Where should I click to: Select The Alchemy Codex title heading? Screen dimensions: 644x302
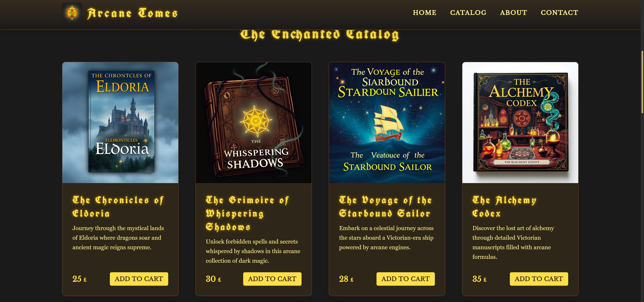tap(504, 207)
